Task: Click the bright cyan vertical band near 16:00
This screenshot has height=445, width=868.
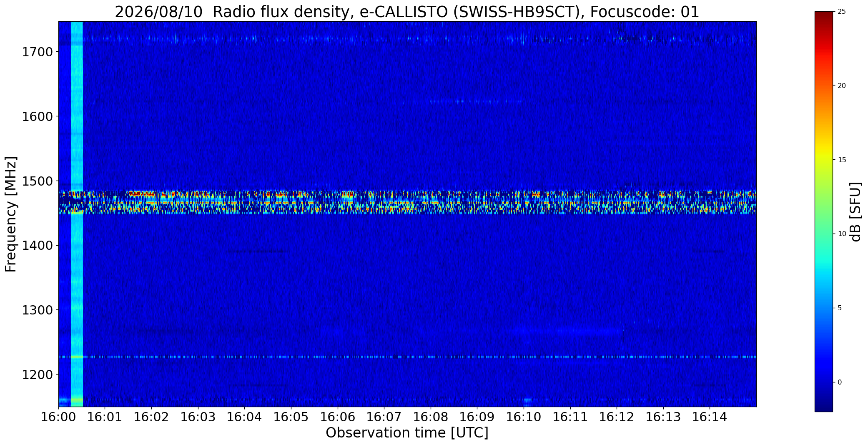Action: (x=77, y=214)
